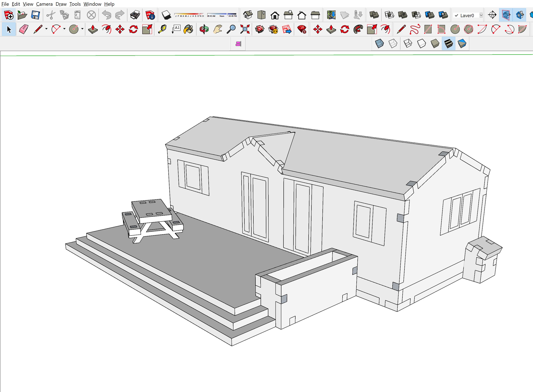Enable Shaded With Textures style
This screenshot has width=533, height=392.
(x=448, y=44)
